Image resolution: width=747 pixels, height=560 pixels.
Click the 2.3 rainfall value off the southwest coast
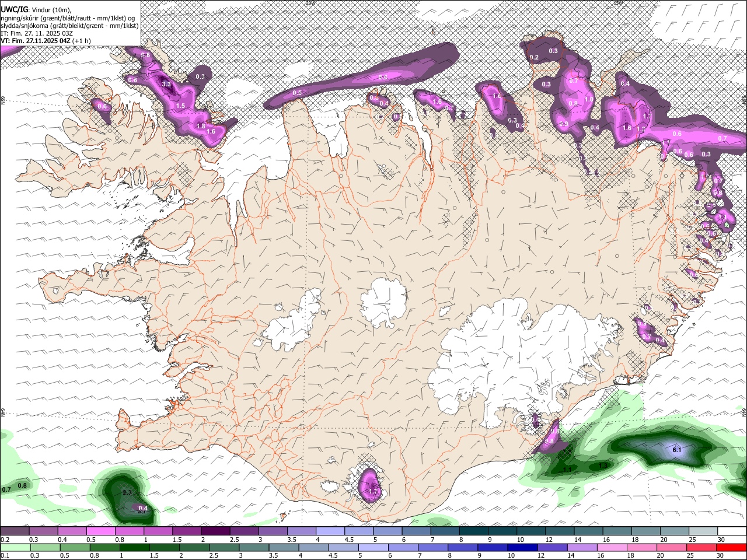click(127, 492)
